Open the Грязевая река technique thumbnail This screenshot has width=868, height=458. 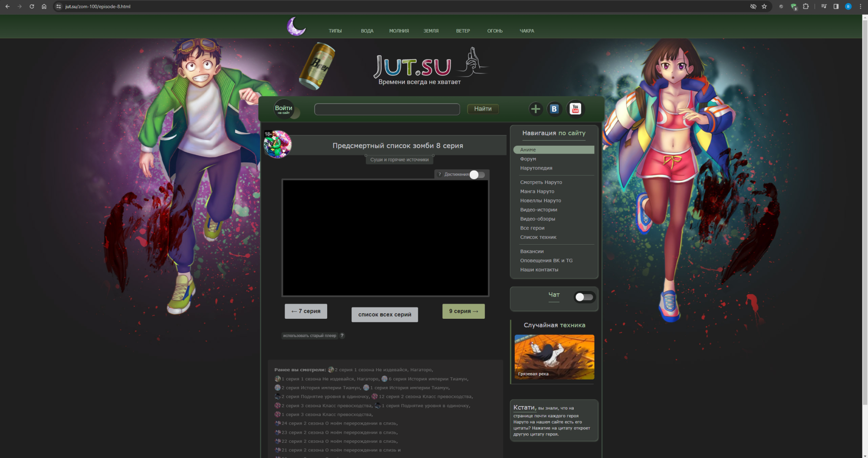(554, 357)
